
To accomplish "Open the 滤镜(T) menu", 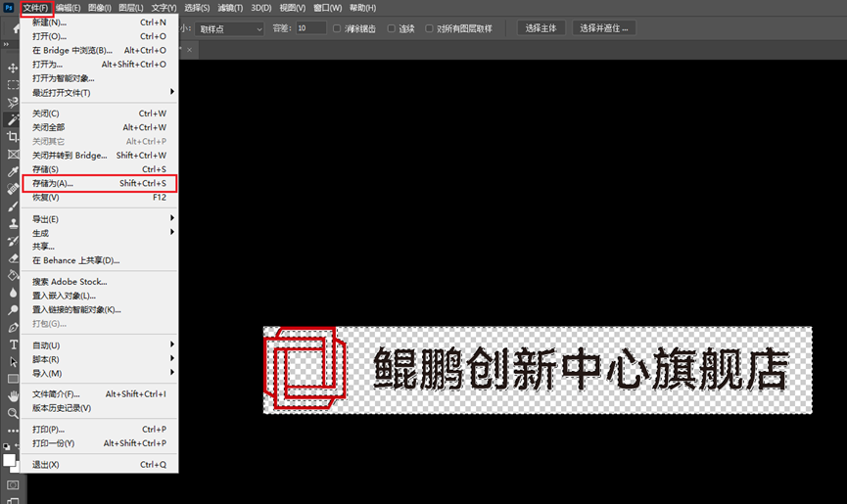I will (x=230, y=8).
